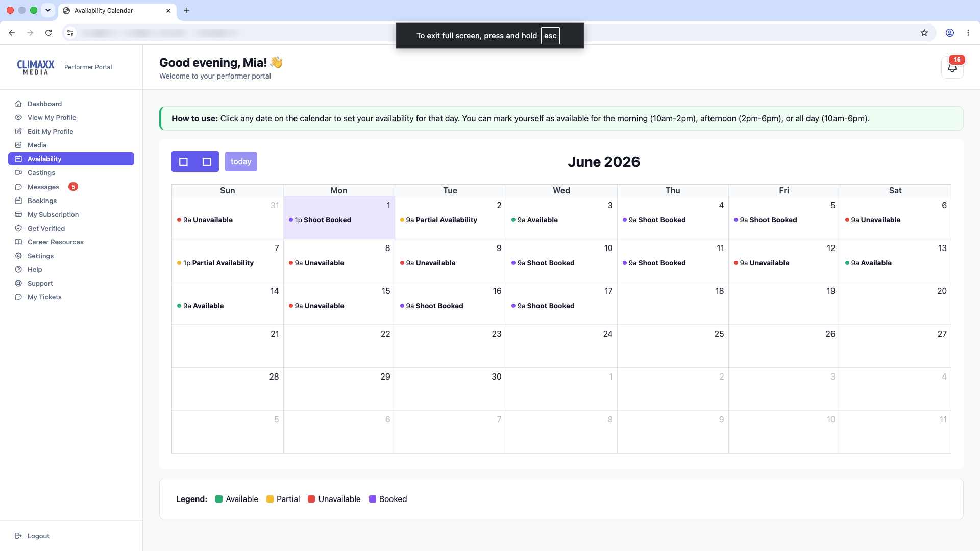Click the Unavailable event on May 31

coord(227,220)
